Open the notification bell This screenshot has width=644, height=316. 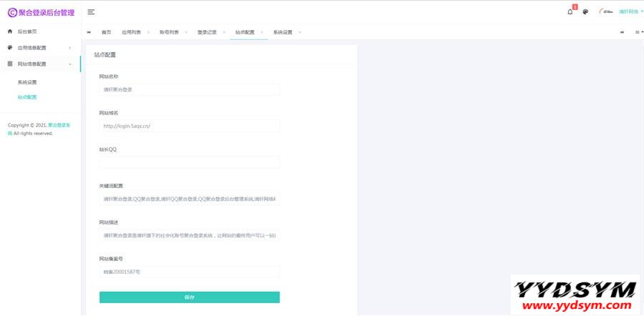tap(570, 12)
